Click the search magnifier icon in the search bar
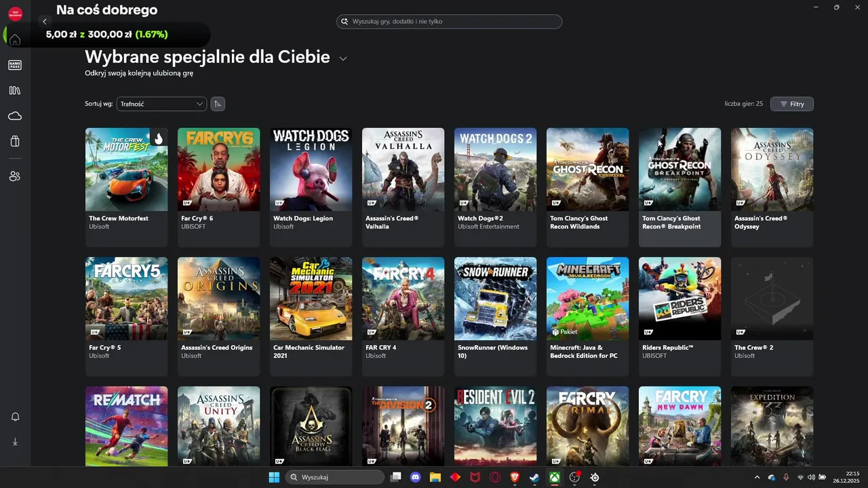This screenshot has width=868, height=488. coord(344,22)
